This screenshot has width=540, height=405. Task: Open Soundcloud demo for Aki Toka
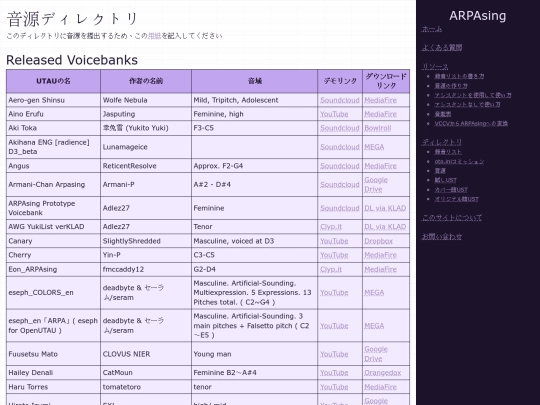pos(340,128)
